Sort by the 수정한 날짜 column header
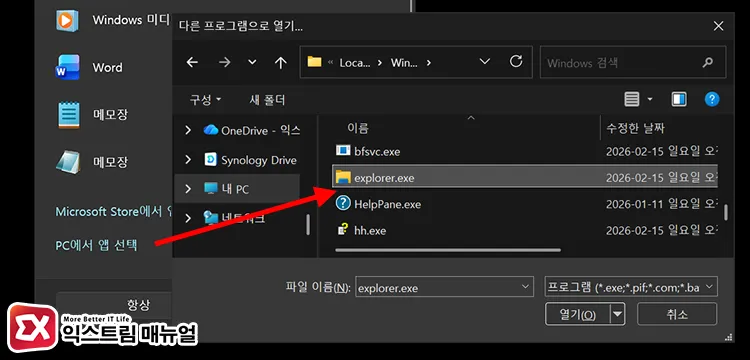The width and height of the screenshot is (750, 360). [x=635, y=128]
